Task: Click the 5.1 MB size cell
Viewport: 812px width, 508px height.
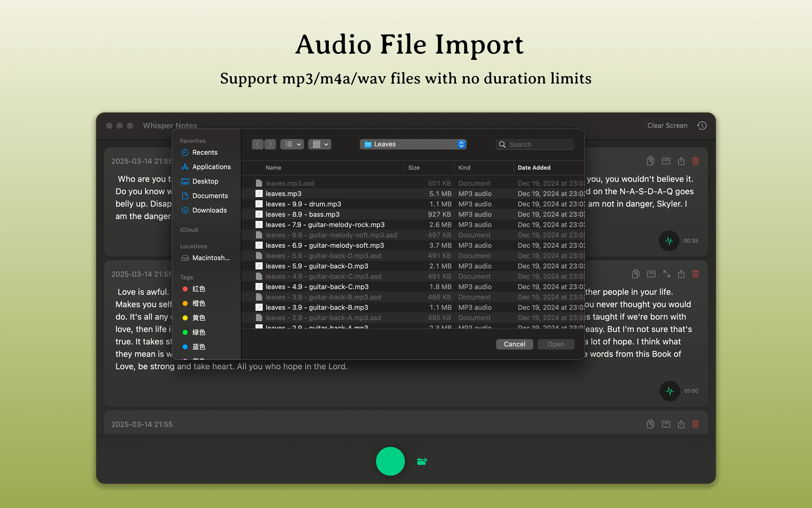Action: (440, 194)
